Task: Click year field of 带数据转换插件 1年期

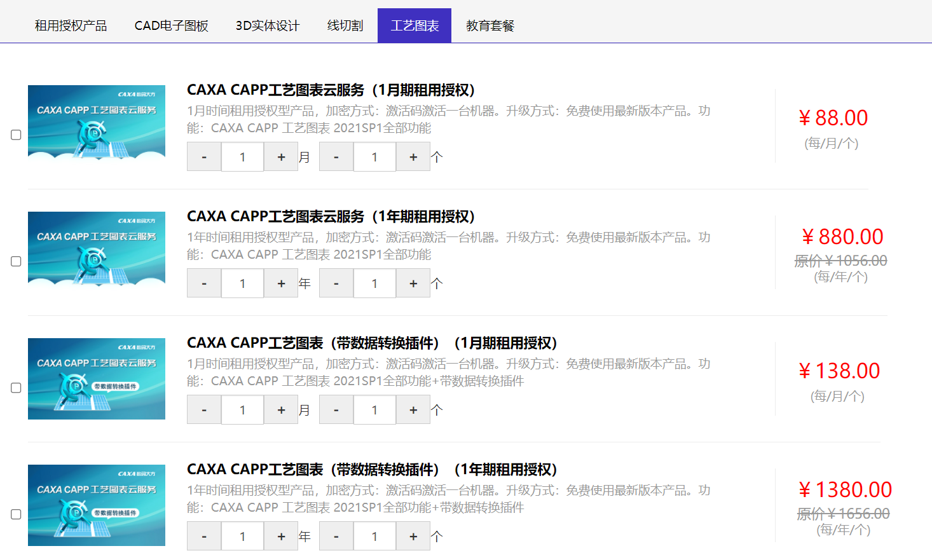Action: click(242, 536)
